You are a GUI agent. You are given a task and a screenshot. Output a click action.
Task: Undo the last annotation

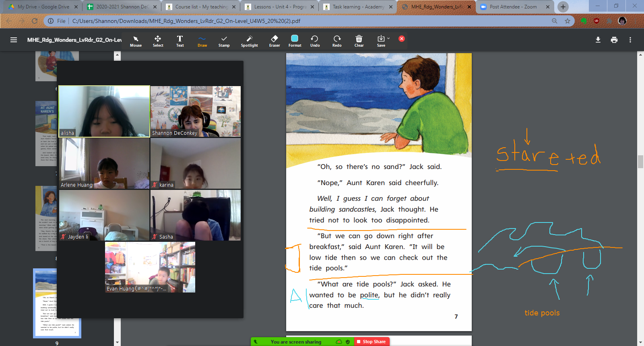pos(315,41)
